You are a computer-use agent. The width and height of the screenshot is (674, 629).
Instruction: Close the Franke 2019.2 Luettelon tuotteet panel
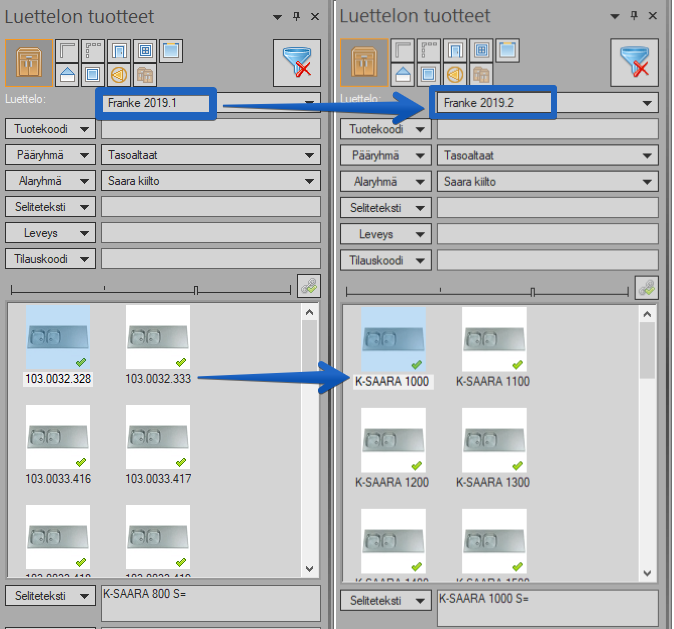click(x=653, y=15)
